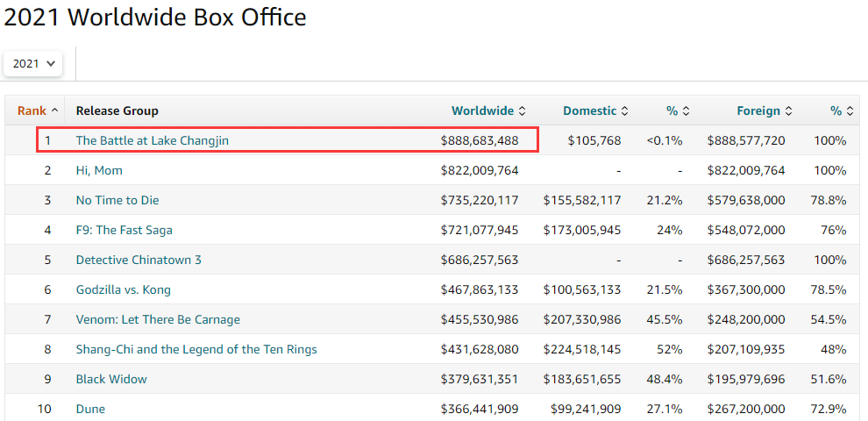The image size is (868, 421).
Task: Click Venom: Let There Be Carnage
Action: point(158,319)
